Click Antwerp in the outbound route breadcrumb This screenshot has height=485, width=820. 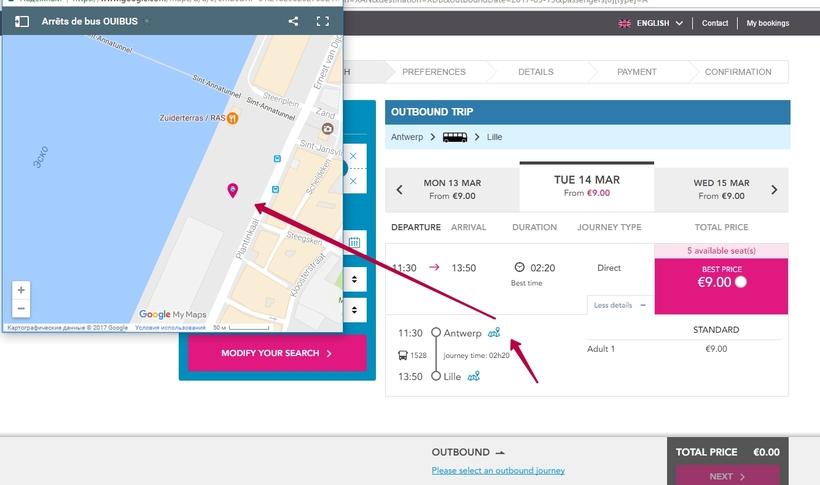tap(407, 137)
